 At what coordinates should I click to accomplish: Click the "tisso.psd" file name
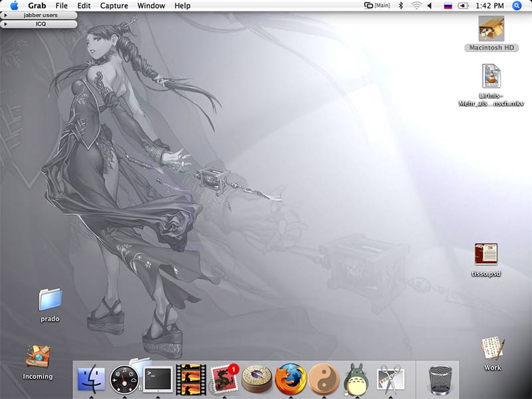[486, 273]
